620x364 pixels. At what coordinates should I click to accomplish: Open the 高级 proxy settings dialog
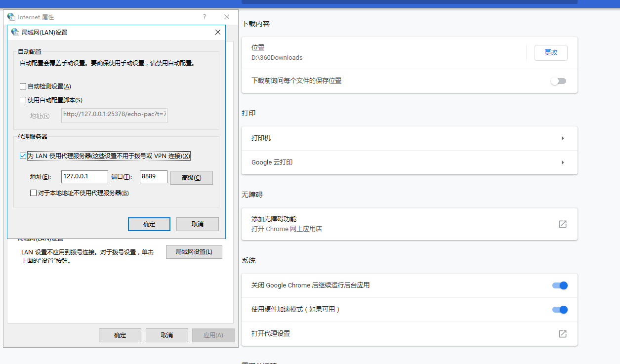pyautogui.click(x=191, y=177)
